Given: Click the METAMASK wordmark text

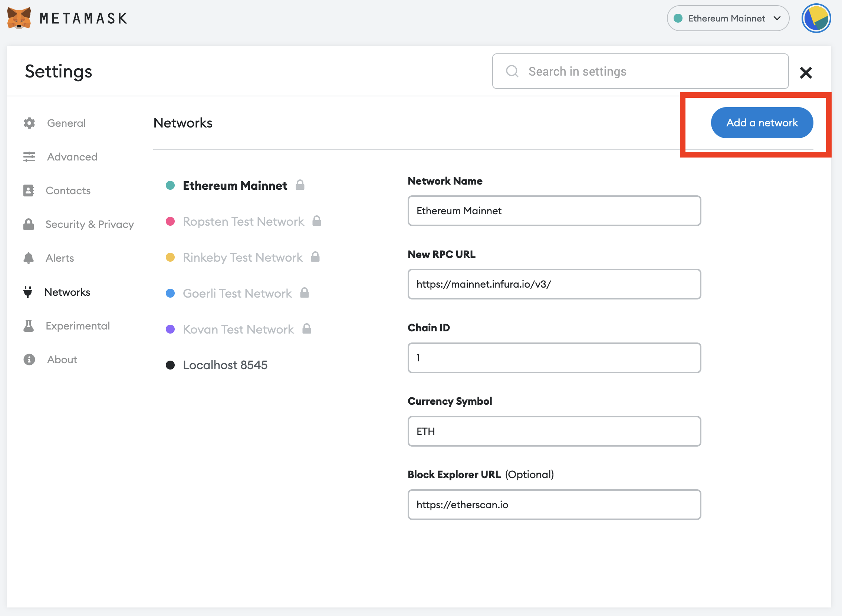Looking at the screenshot, I should coord(83,18).
